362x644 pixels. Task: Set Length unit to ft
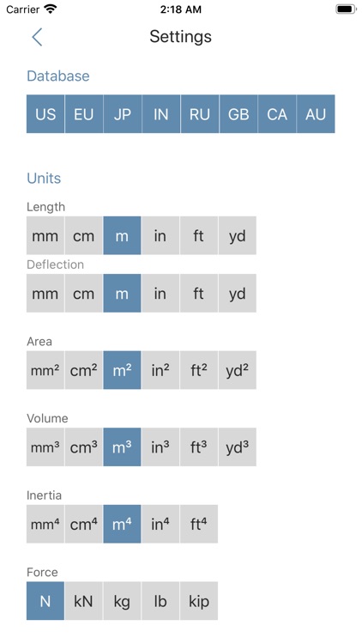pyautogui.click(x=199, y=236)
